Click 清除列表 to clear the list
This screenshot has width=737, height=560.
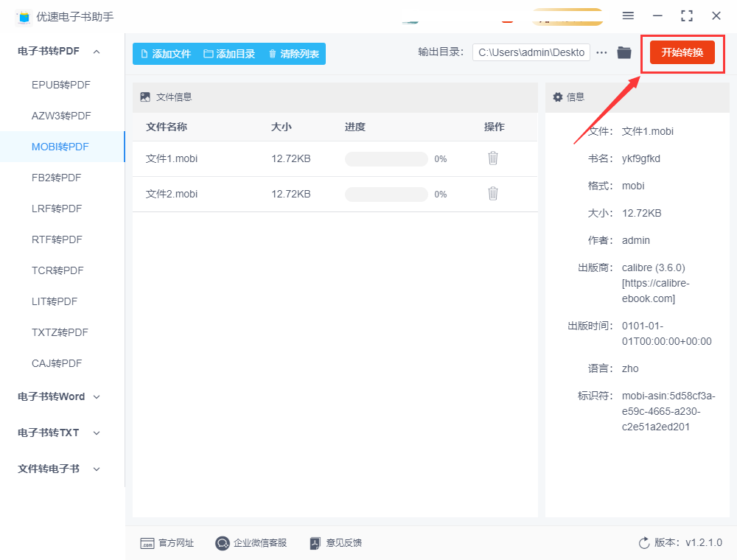[293, 54]
